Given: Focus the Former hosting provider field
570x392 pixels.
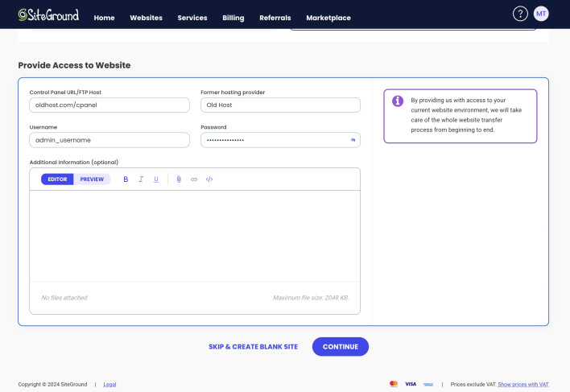Looking at the screenshot, I should pyautogui.click(x=280, y=105).
